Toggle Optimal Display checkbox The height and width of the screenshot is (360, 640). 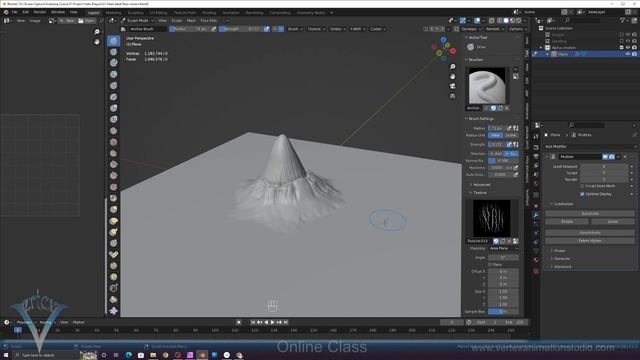(582, 194)
